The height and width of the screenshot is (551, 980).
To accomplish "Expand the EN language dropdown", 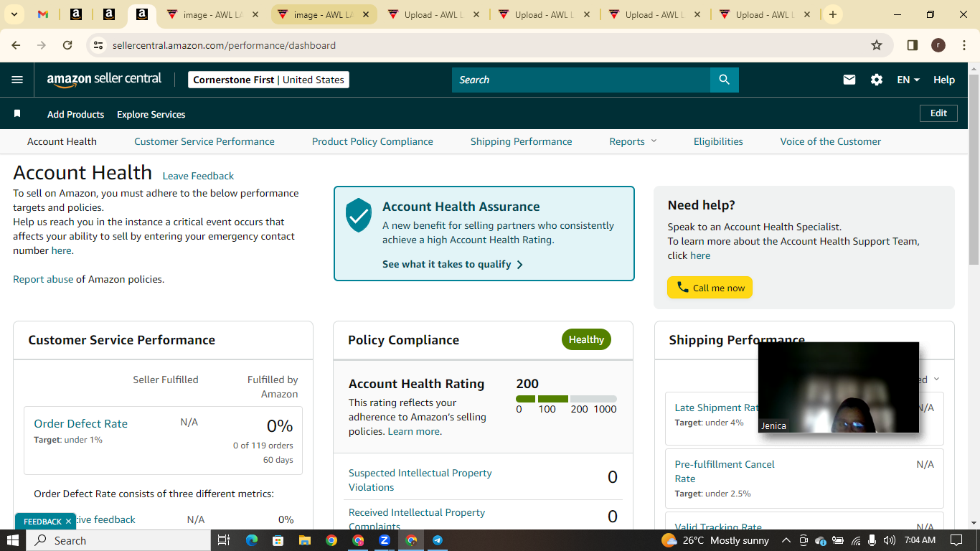I will (908, 80).
